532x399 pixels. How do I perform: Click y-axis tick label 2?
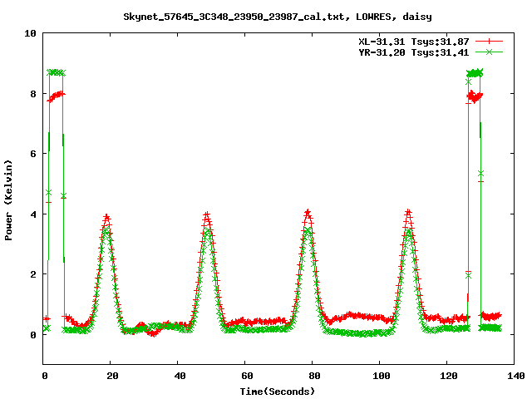33,274
